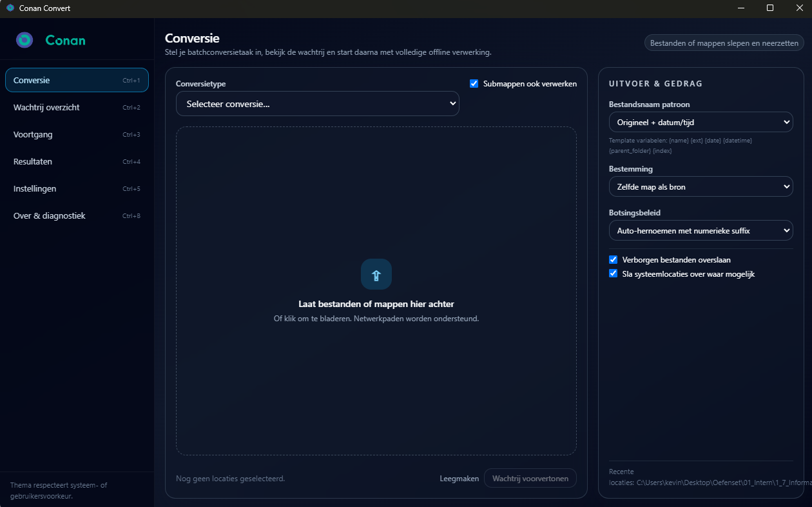Click the Conan logo in the sidebar
This screenshot has height=507, width=812.
click(x=24, y=39)
